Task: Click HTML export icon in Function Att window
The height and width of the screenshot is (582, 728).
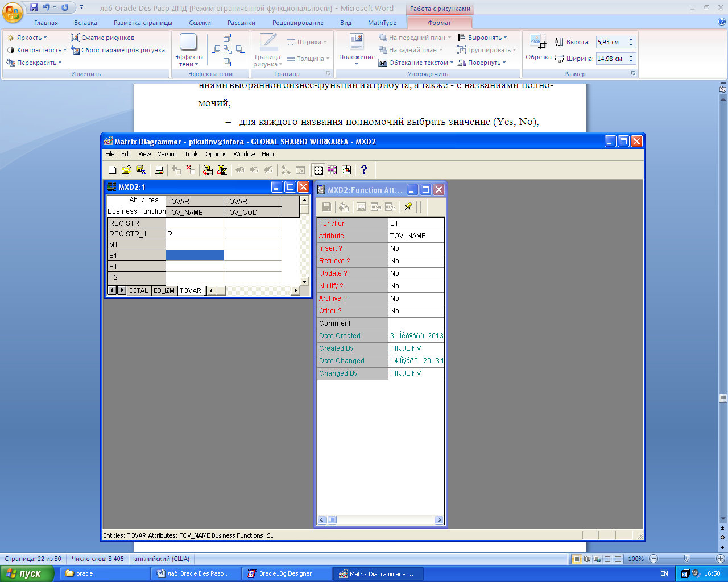Action: (390, 207)
